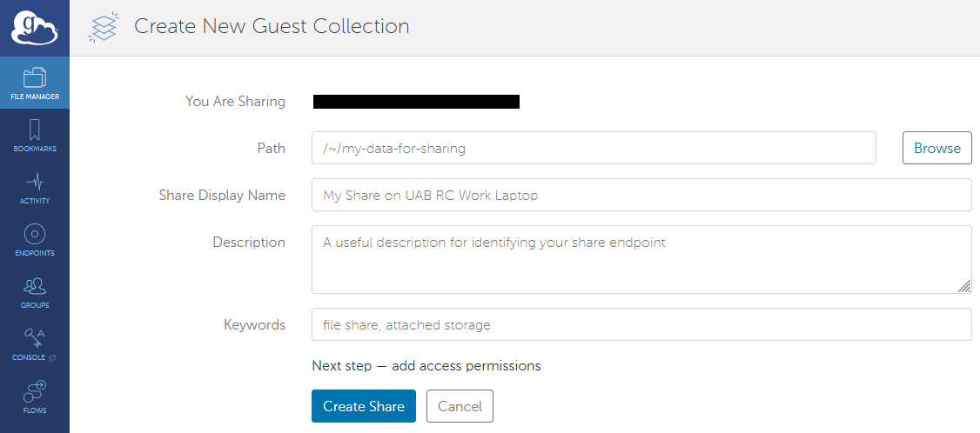Open the Groups sidebar icon

tap(35, 291)
